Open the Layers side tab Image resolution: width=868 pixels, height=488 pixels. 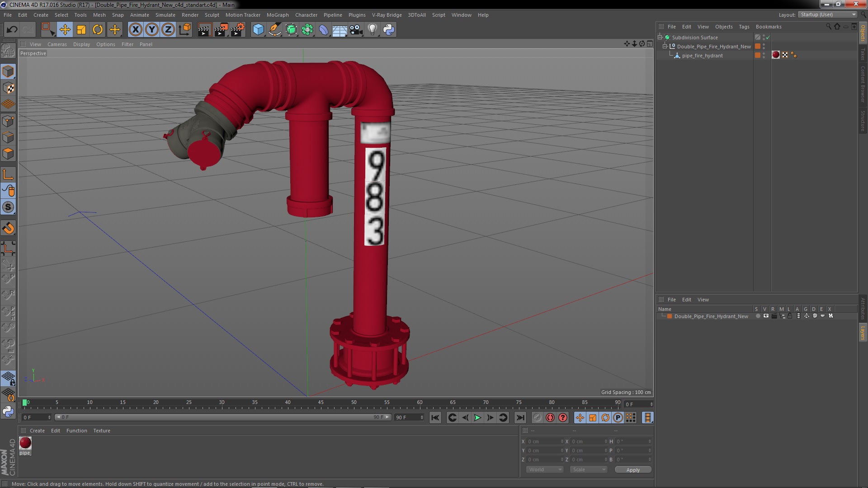coord(863,333)
